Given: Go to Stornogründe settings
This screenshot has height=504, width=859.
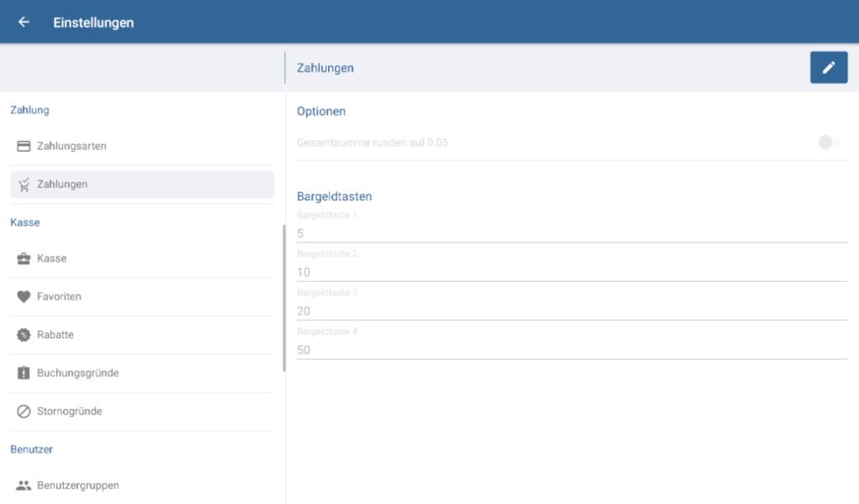Looking at the screenshot, I should click(70, 412).
